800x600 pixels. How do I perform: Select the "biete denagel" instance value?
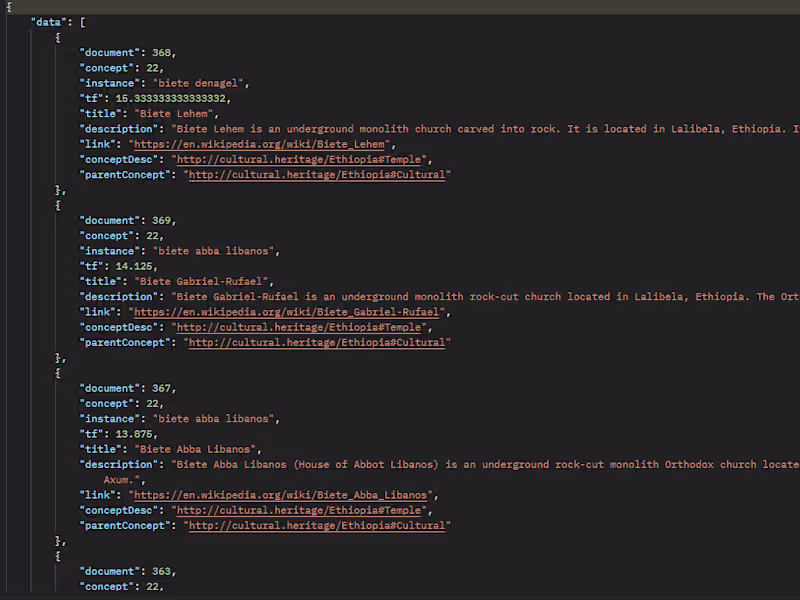pyautogui.click(x=204, y=83)
